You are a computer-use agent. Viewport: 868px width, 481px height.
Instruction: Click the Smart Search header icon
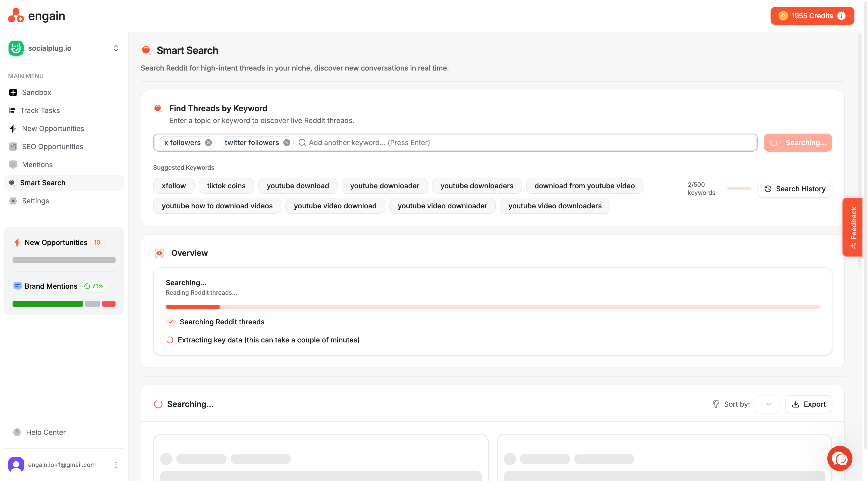(x=146, y=50)
